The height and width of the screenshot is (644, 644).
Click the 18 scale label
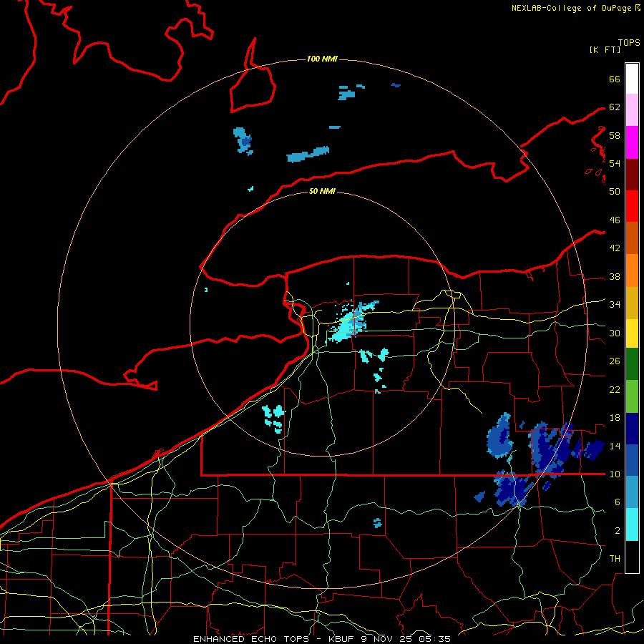click(615, 418)
